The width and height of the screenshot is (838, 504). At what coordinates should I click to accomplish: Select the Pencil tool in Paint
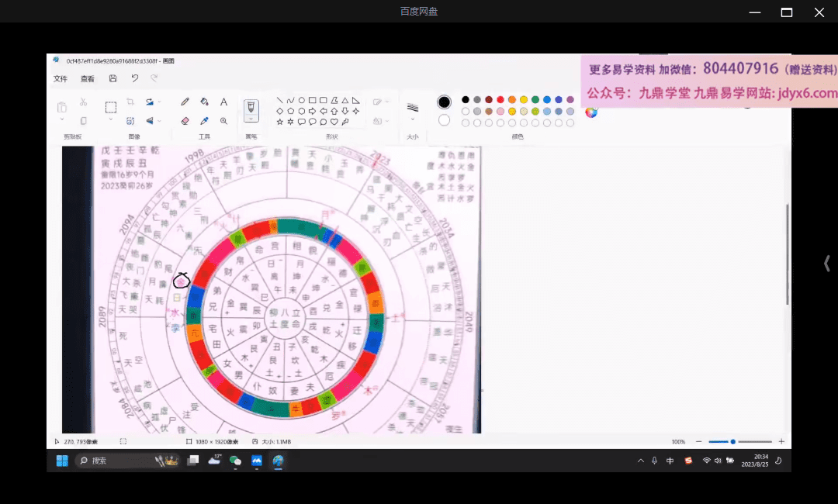point(185,102)
